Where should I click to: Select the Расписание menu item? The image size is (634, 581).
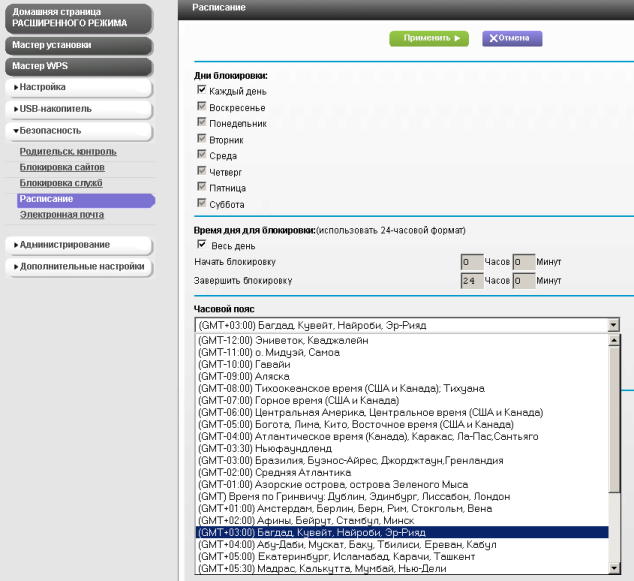86,200
